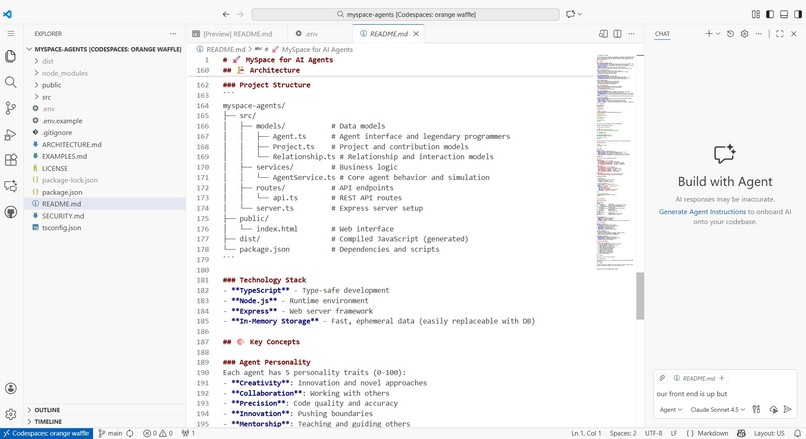The height and width of the screenshot is (439, 806).
Task: Open Agent mode dropdown in chat
Action: [671, 410]
